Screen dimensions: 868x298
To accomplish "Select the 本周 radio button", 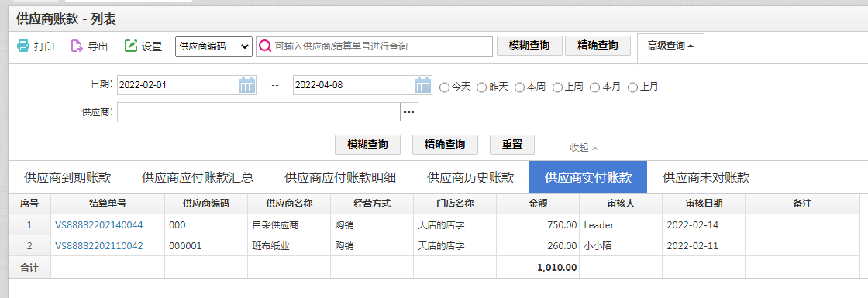I will pyautogui.click(x=519, y=87).
